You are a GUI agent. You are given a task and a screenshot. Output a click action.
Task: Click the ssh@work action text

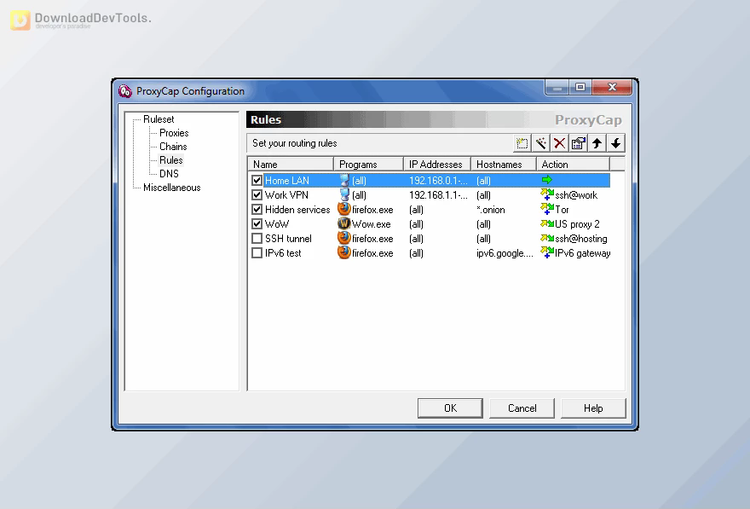coord(576,195)
